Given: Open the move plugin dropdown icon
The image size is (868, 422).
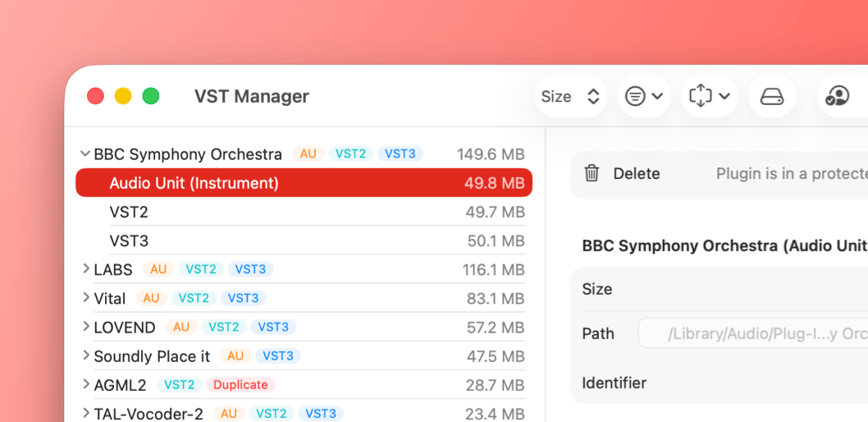Looking at the screenshot, I should click(709, 96).
